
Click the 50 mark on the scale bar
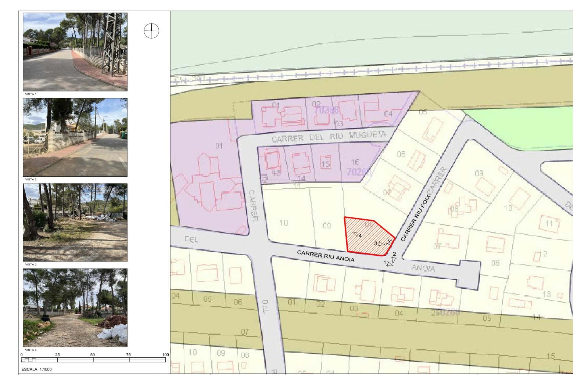pos(93,355)
